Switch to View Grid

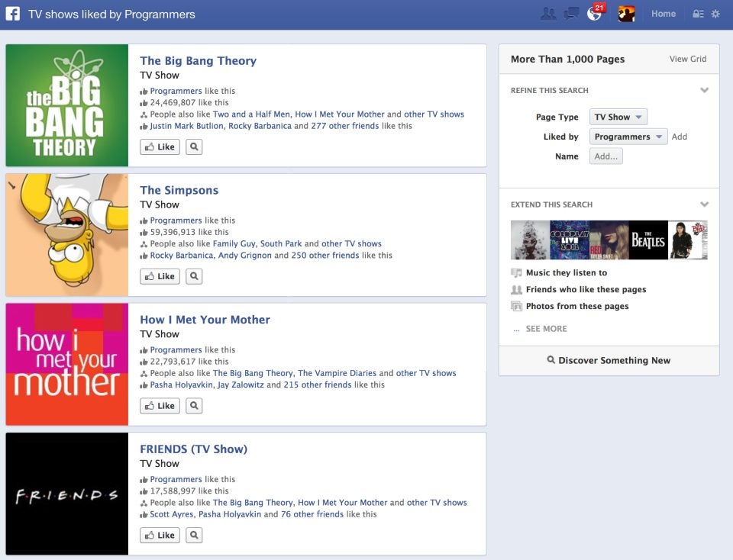tap(688, 59)
